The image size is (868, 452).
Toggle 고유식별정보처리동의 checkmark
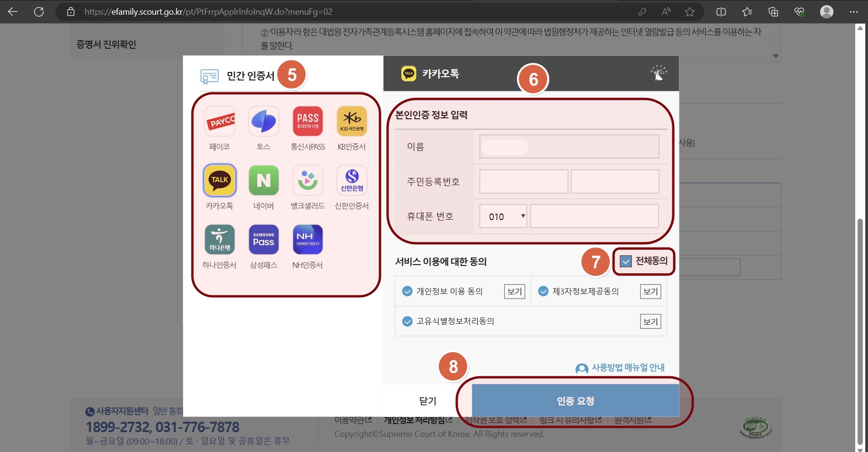click(x=407, y=321)
